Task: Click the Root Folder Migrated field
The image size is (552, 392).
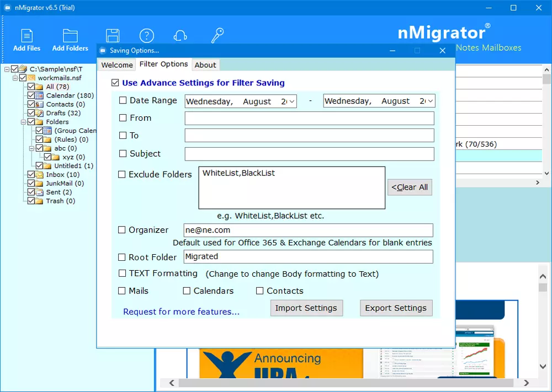Action: click(309, 256)
